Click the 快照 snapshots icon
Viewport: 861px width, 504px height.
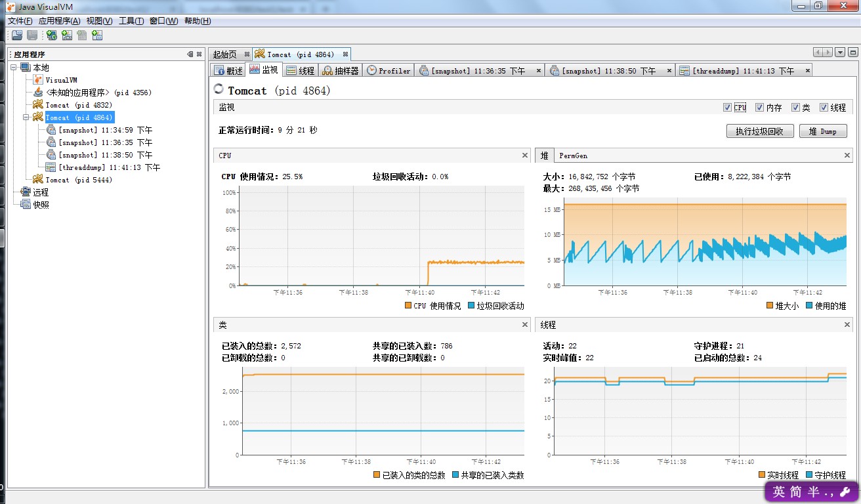(x=26, y=205)
